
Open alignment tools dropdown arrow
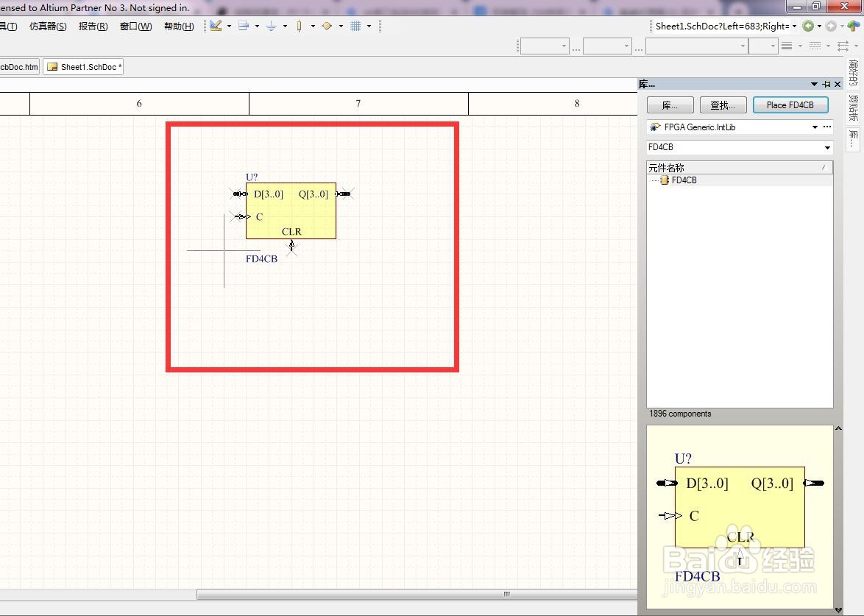[x=258, y=26]
